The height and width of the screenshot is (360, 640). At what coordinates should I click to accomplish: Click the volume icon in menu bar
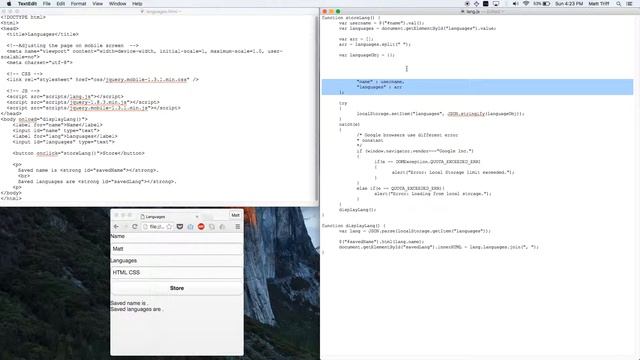click(x=516, y=4)
